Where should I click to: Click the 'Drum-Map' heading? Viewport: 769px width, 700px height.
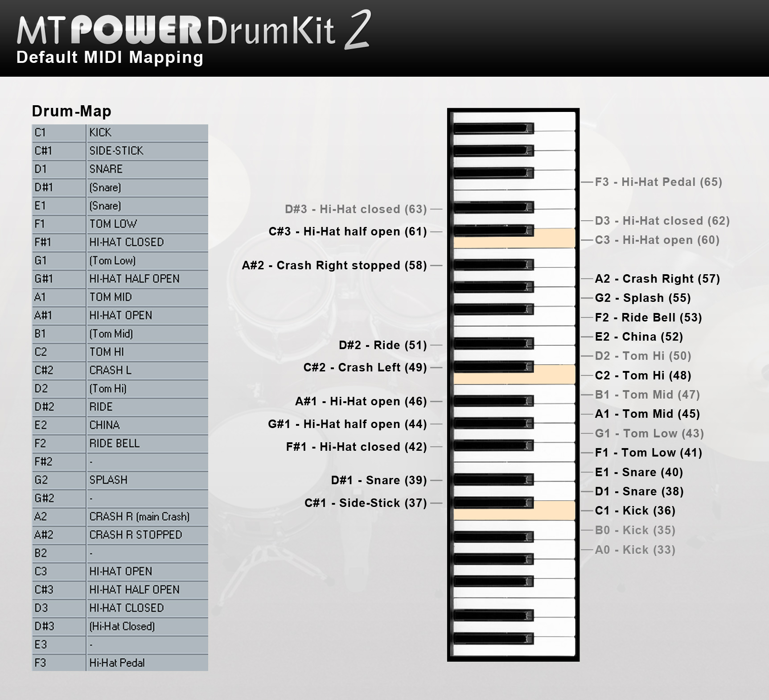point(71,111)
